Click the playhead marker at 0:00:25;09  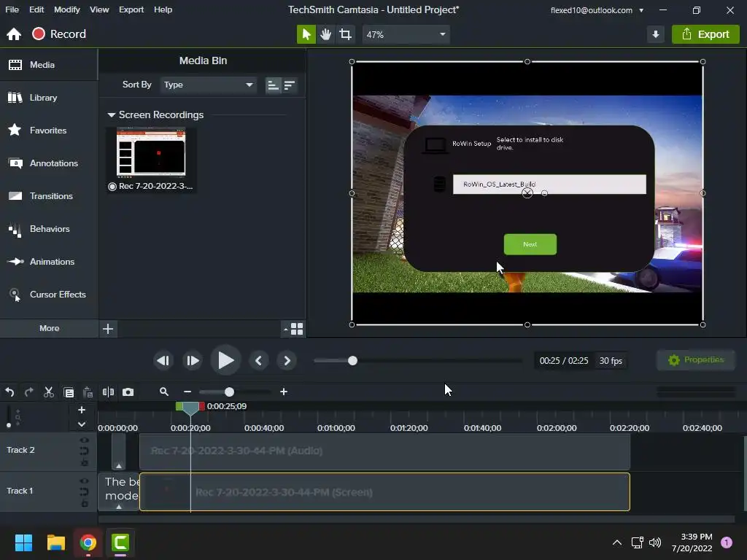(190, 408)
